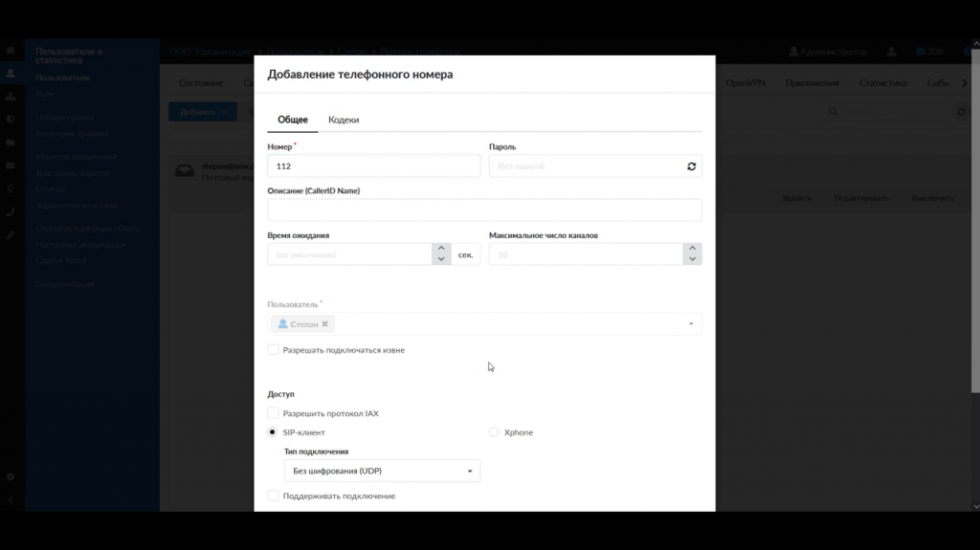The width and height of the screenshot is (980, 550).
Task: Open the telephony phone icon in the sidebar
Action: click(x=11, y=212)
